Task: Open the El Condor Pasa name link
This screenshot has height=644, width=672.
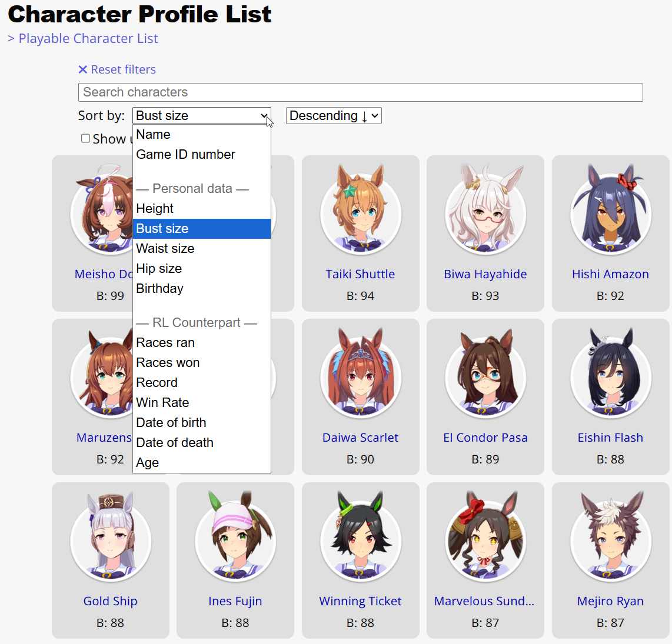Action: [485, 438]
